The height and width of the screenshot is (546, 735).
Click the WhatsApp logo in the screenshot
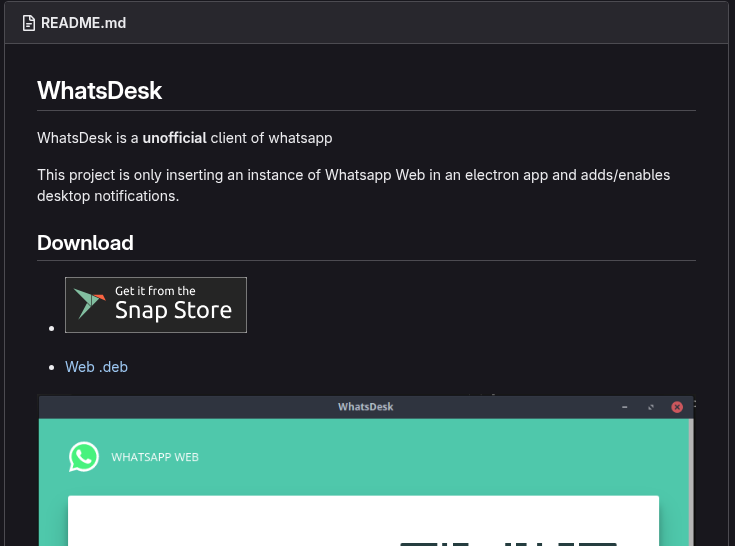(x=84, y=456)
